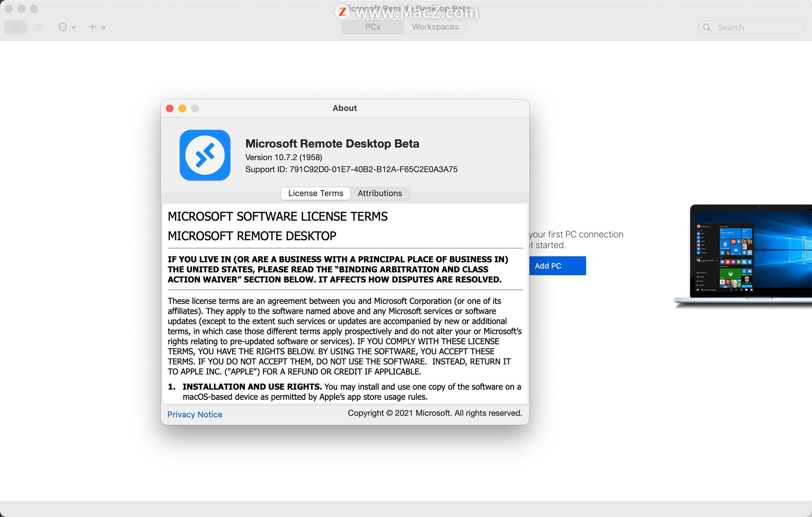Click the emoji/reaction icon in toolbar
This screenshot has width=812, height=517.
pos(64,27)
